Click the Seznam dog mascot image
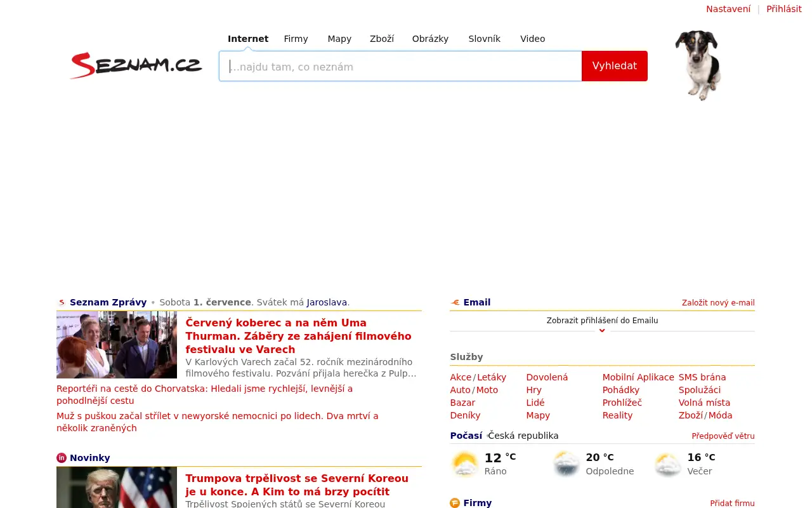This screenshot has height=508, width=812. [x=698, y=65]
